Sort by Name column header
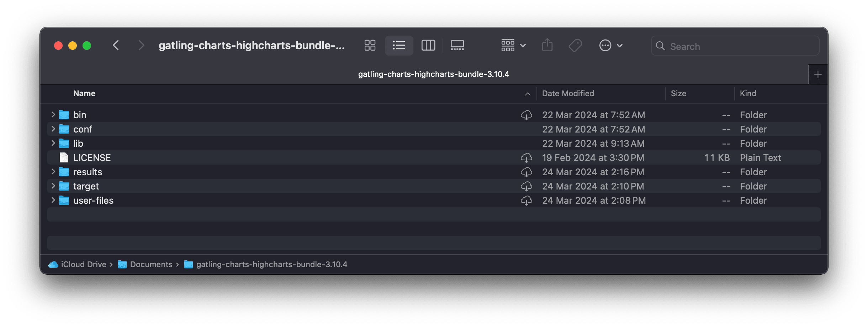Viewport: 868px width, 327px height. (x=84, y=93)
